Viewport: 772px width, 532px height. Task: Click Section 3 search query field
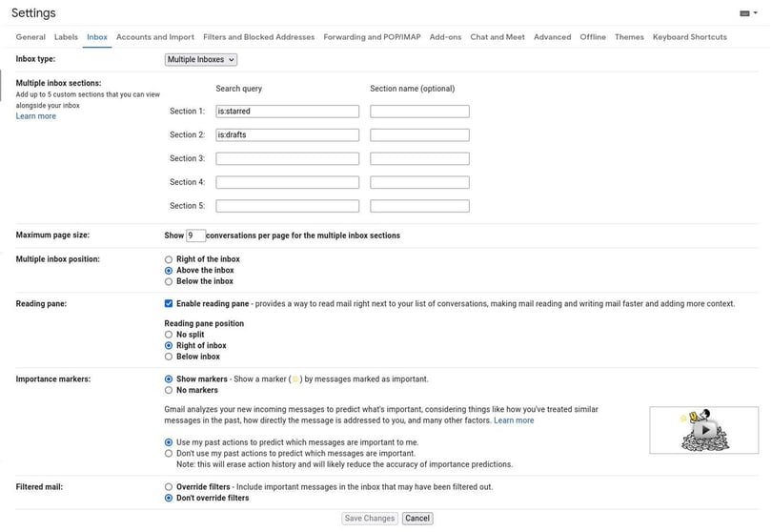point(288,158)
